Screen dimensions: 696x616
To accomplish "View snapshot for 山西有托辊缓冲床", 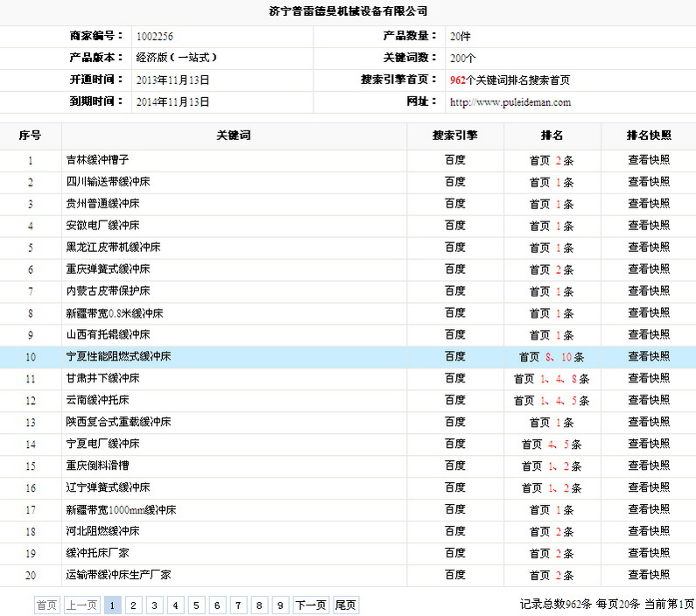I will 649,335.
